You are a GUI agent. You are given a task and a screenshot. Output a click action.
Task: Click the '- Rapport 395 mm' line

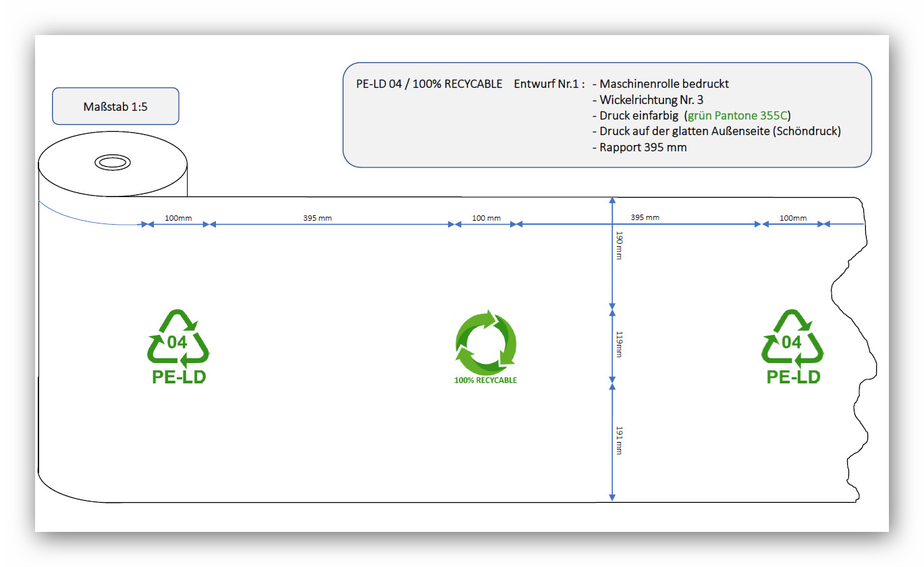coord(639,147)
